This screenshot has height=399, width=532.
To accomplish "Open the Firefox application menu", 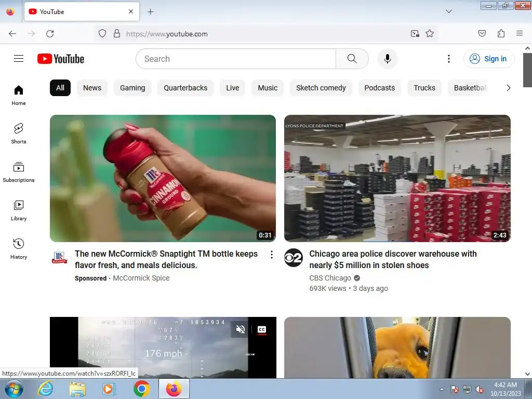I will tap(520, 34).
